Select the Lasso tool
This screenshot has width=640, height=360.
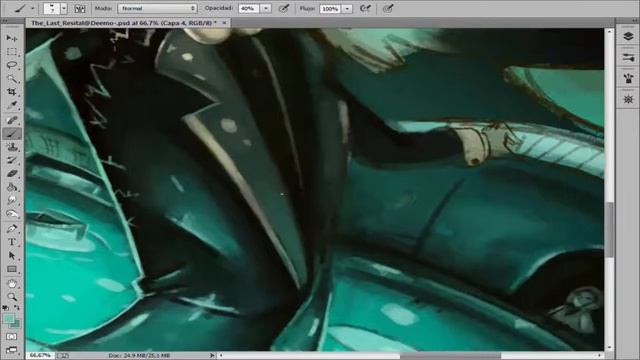11,65
